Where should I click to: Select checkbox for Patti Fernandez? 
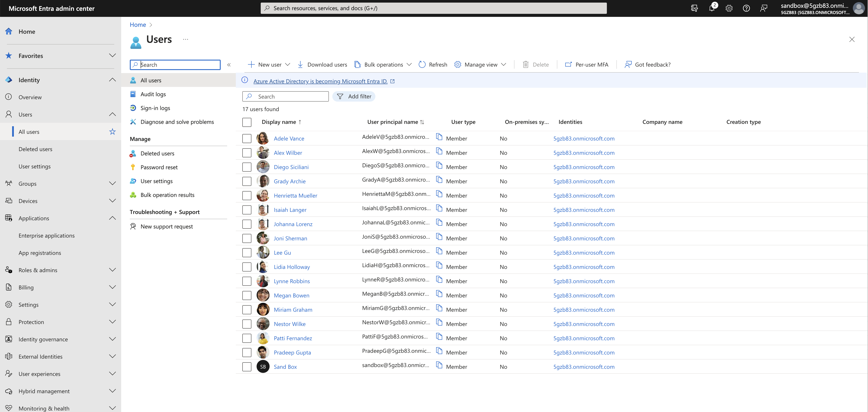point(247,338)
